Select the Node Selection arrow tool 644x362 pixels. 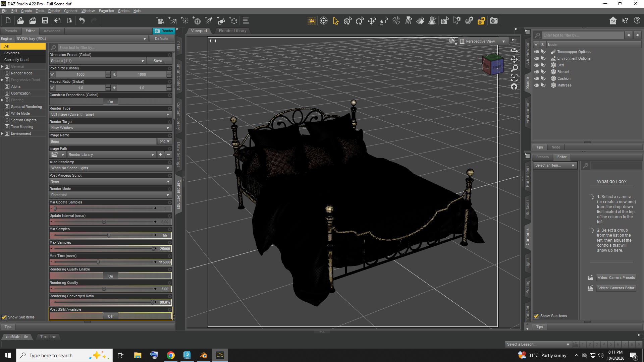coord(335,21)
